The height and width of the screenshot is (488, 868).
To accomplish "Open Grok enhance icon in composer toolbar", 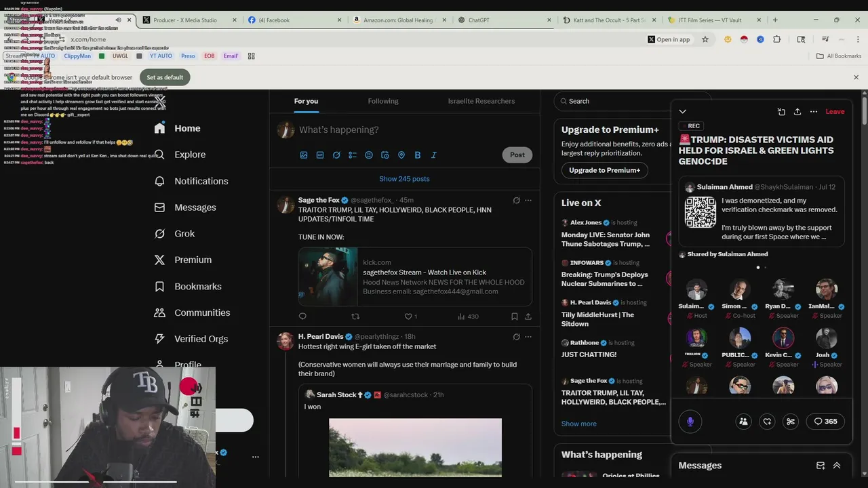I will pyautogui.click(x=336, y=155).
